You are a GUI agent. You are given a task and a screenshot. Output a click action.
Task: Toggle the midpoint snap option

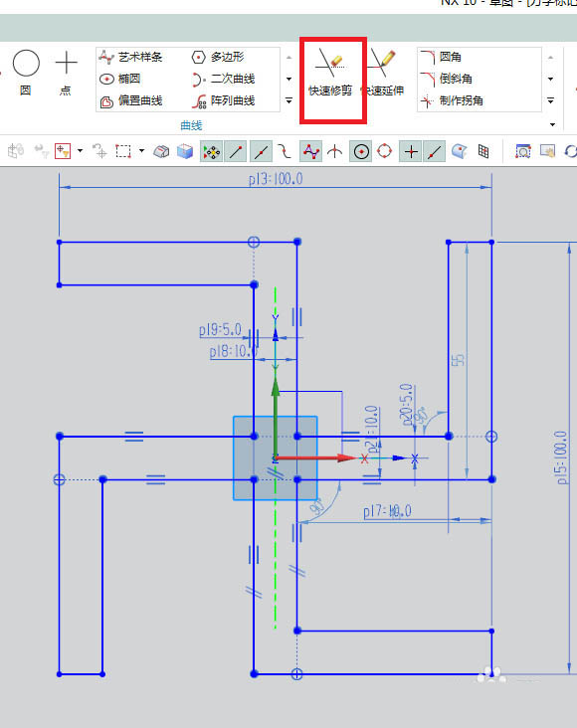click(261, 151)
